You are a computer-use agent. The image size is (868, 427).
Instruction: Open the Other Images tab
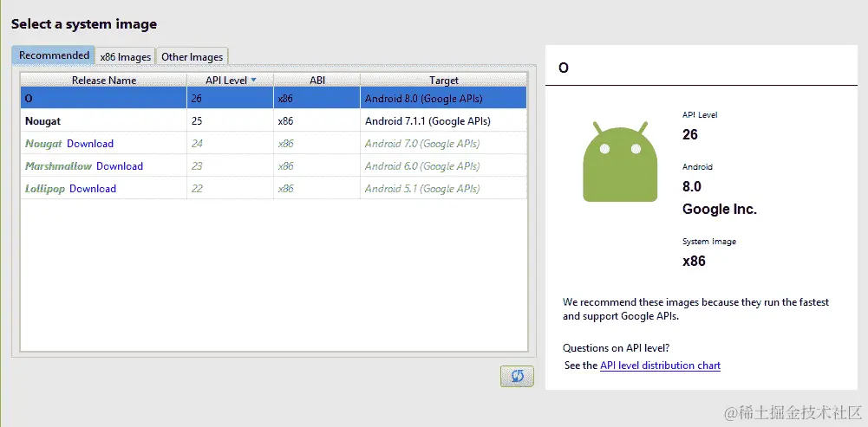(193, 56)
